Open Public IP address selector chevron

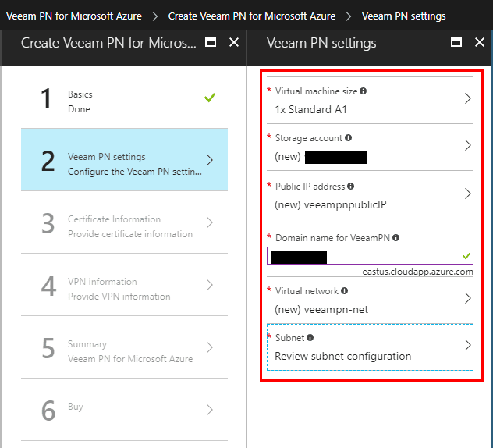(468, 194)
